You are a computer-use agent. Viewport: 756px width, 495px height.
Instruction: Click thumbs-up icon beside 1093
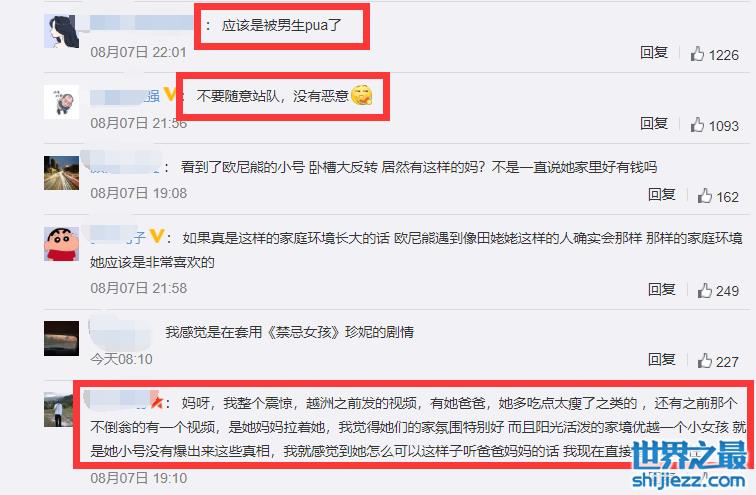coord(697,125)
